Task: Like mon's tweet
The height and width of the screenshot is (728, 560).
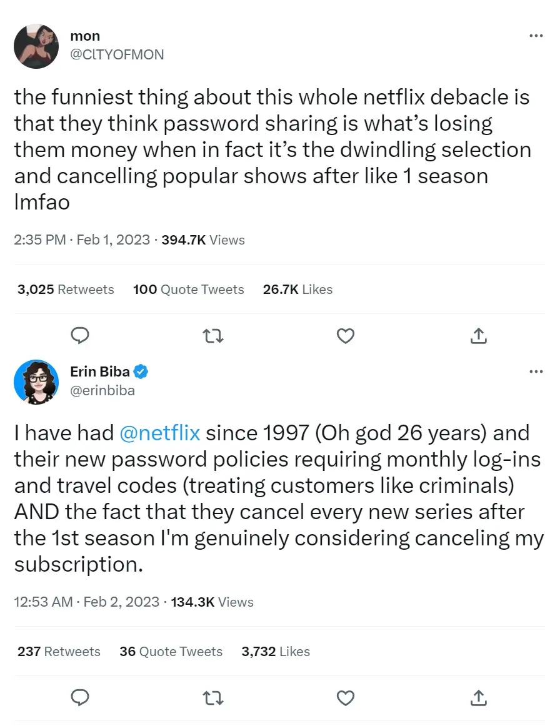Action: [x=345, y=336]
